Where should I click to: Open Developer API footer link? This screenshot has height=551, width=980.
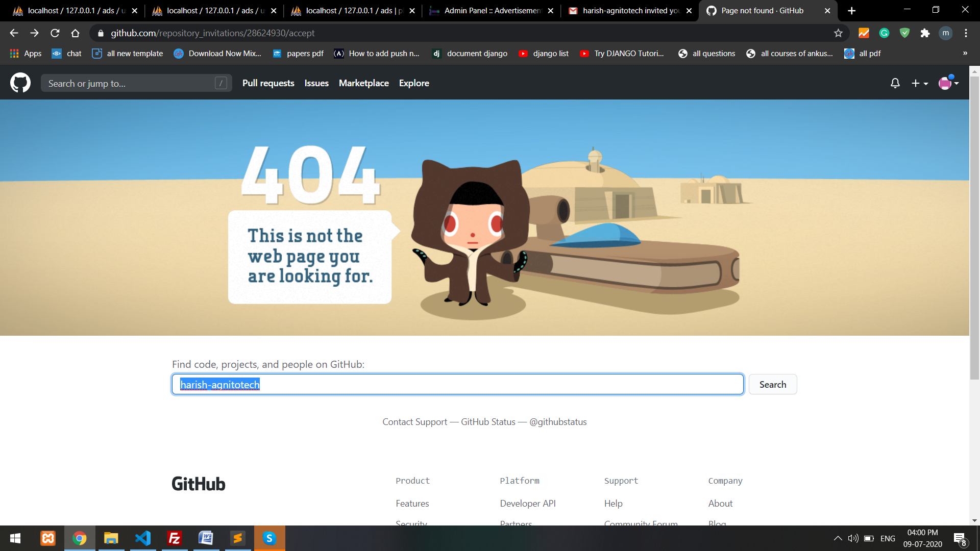(527, 504)
